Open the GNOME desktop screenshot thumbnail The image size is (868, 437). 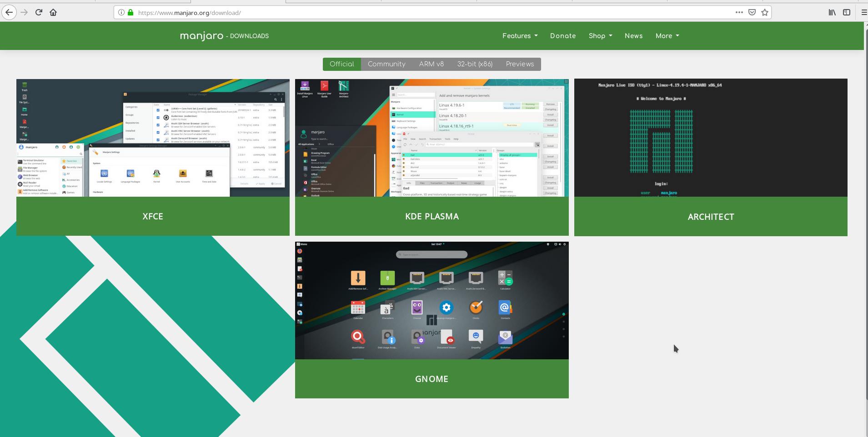pyautogui.click(x=431, y=300)
